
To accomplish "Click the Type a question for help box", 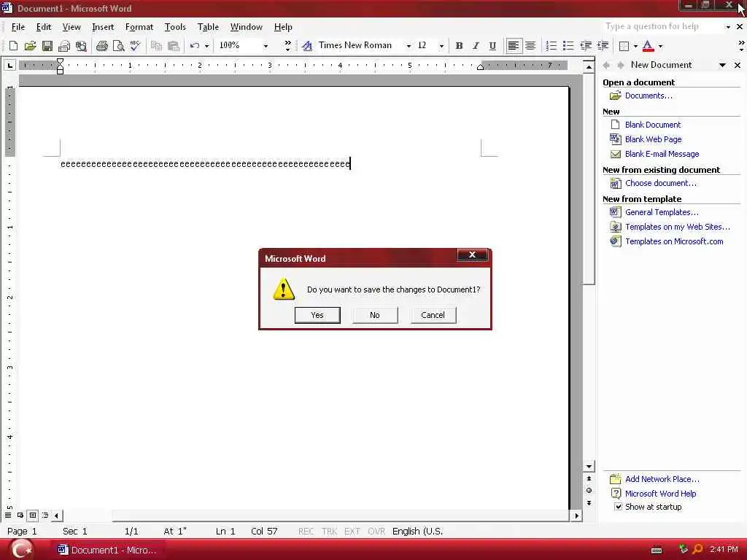I will click(x=664, y=27).
